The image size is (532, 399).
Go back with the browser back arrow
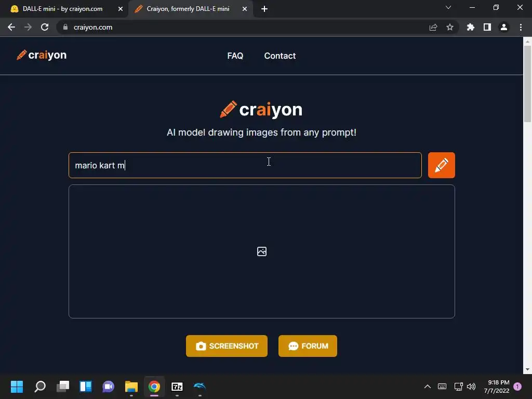coord(11,27)
